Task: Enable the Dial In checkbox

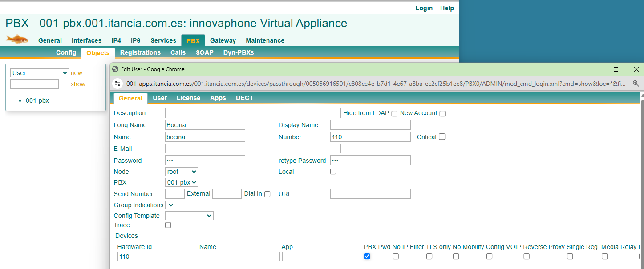Action: pyautogui.click(x=267, y=194)
